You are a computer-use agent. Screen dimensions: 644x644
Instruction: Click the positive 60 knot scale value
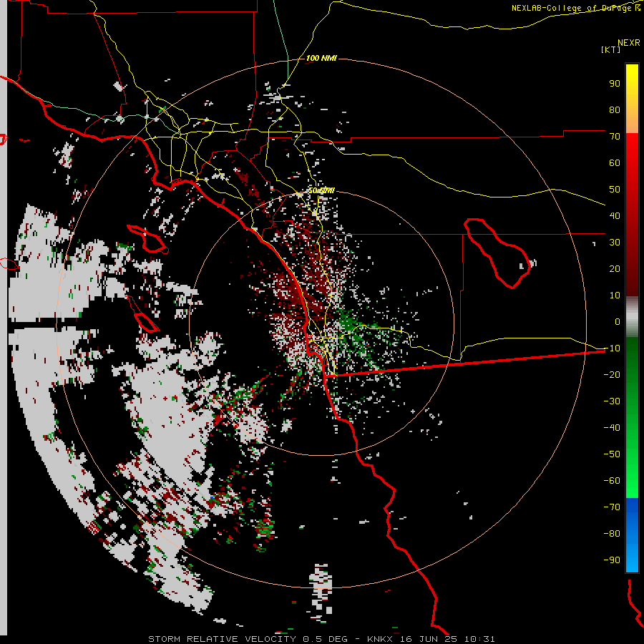(x=615, y=163)
